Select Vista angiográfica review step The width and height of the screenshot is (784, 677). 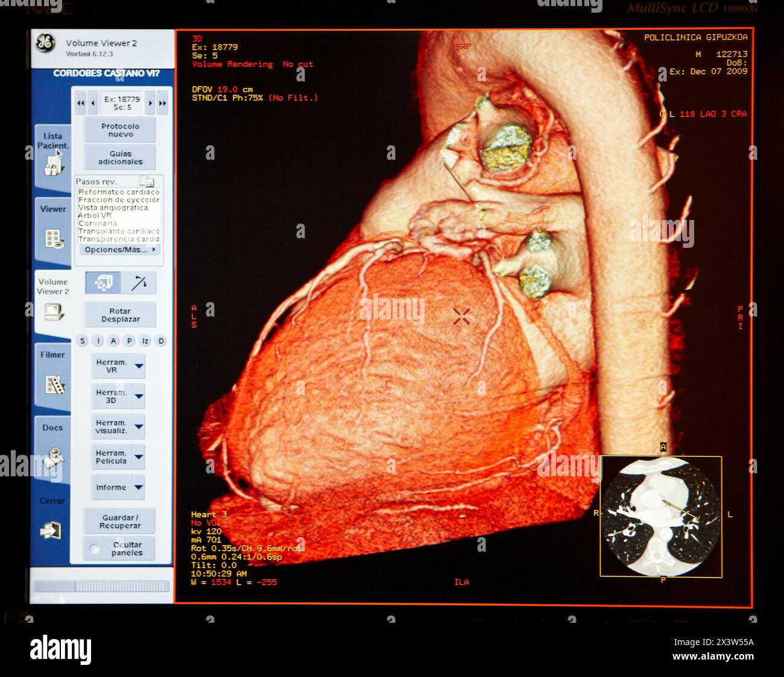pyautogui.click(x=113, y=207)
